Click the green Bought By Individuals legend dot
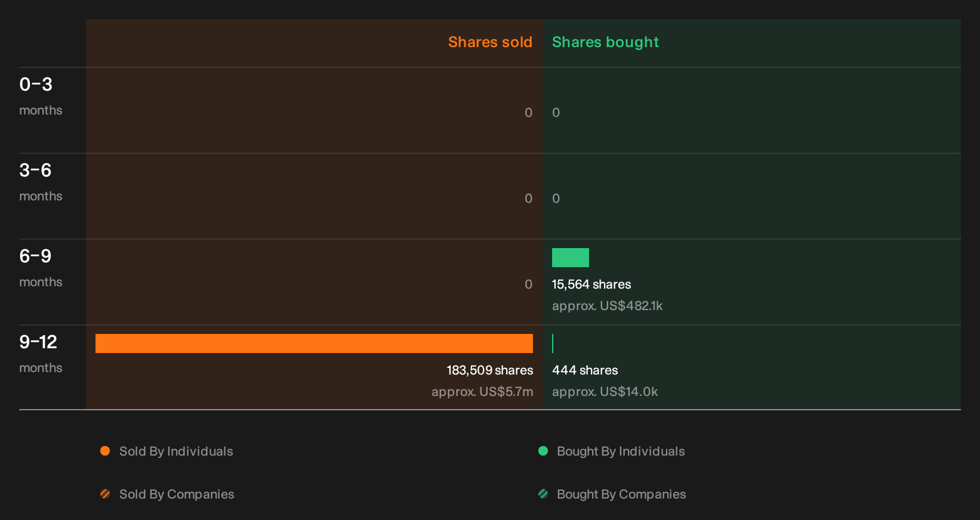Screen dimensions: 980x520 pyautogui.click(x=543, y=451)
